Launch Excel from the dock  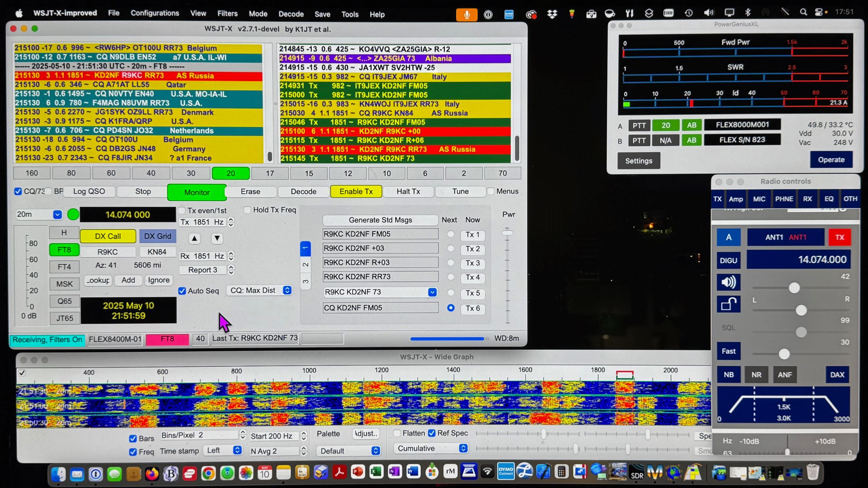coord(376,472)
